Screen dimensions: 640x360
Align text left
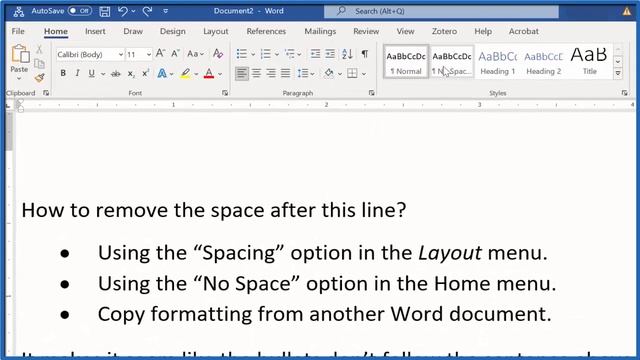point(242,73)
